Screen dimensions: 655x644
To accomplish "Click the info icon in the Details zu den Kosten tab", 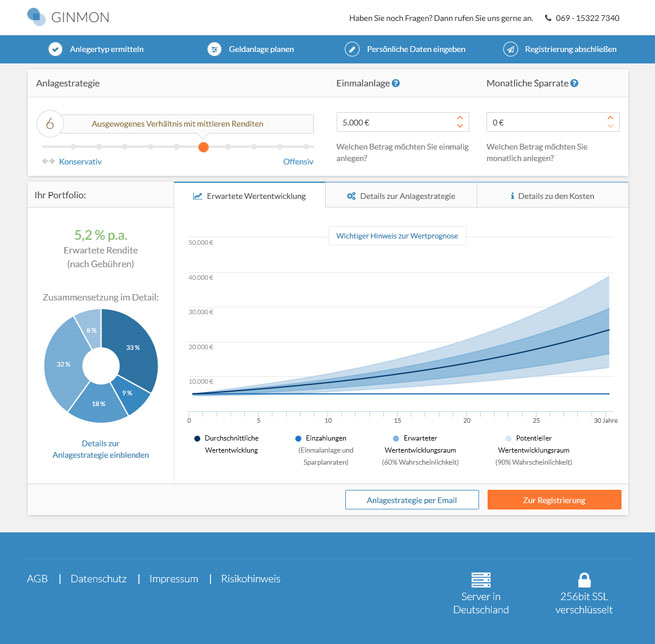I will coord(512,196).
